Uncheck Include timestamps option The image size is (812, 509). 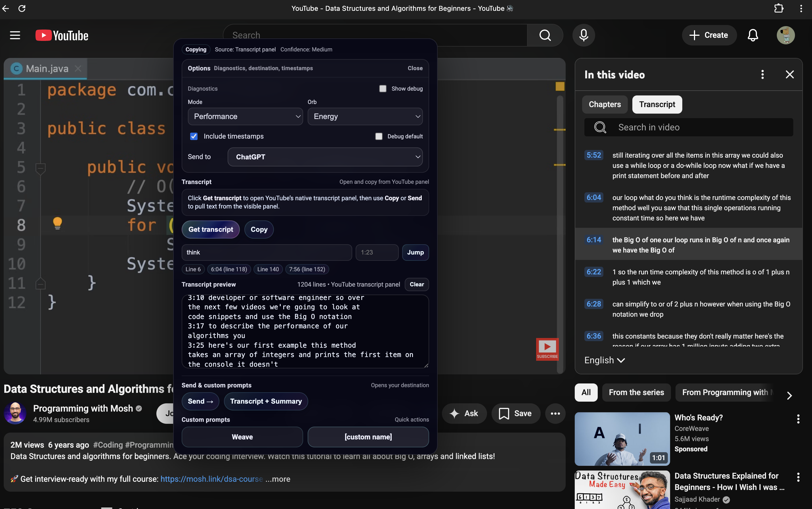tap(194, 136)
